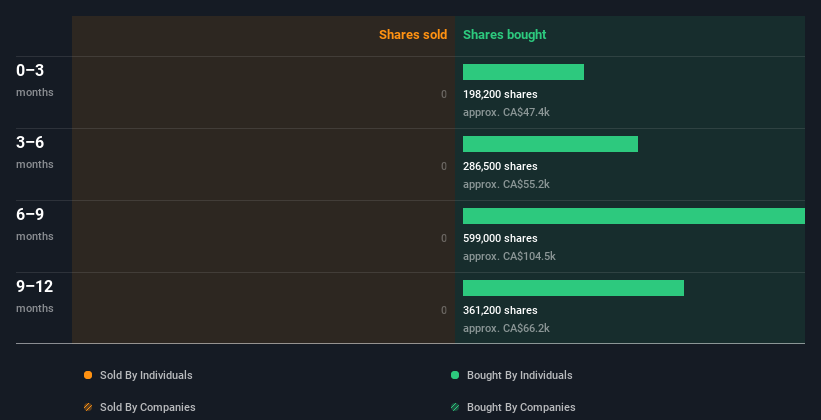Click the Sold By Companies legend label
Viewport: 821px width, 420px height.
[148, 407]
